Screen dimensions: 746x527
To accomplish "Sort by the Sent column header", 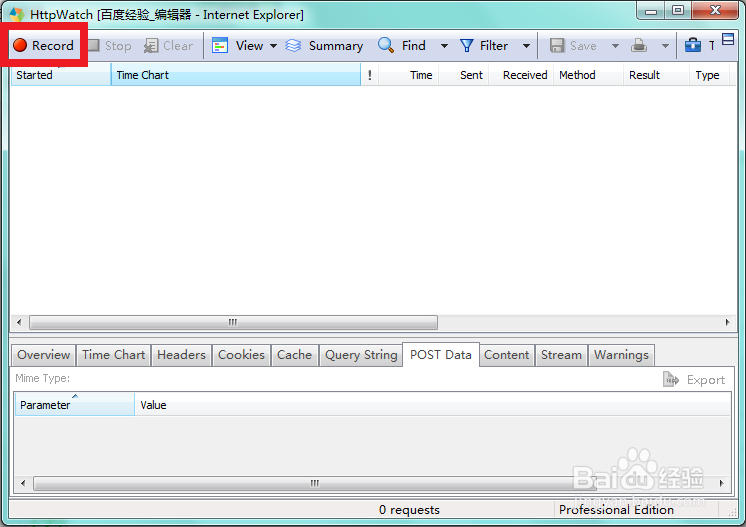I will [464, 75].
